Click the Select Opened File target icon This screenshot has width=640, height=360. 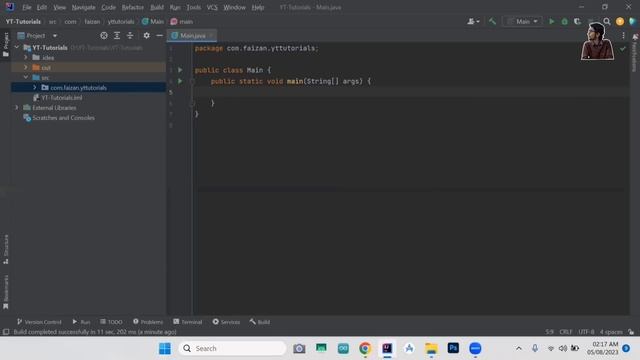pyautogui.click(x=104, y=36)
